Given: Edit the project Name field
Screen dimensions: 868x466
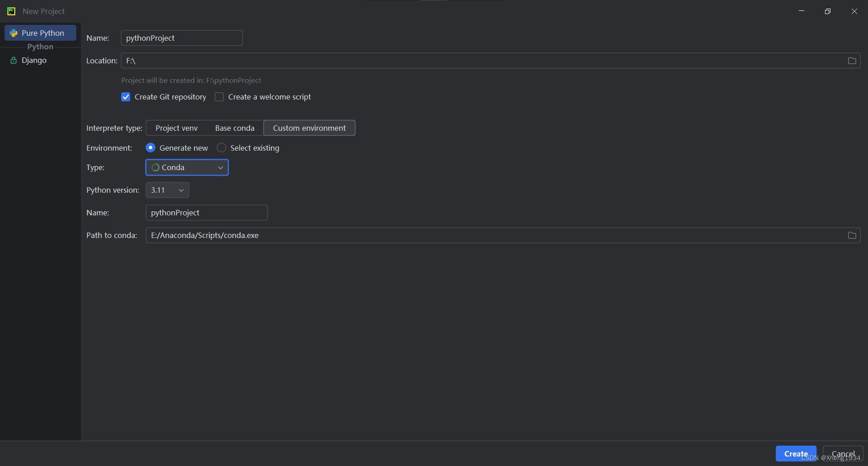Looking at the screenshot, I should click(182, 38).
